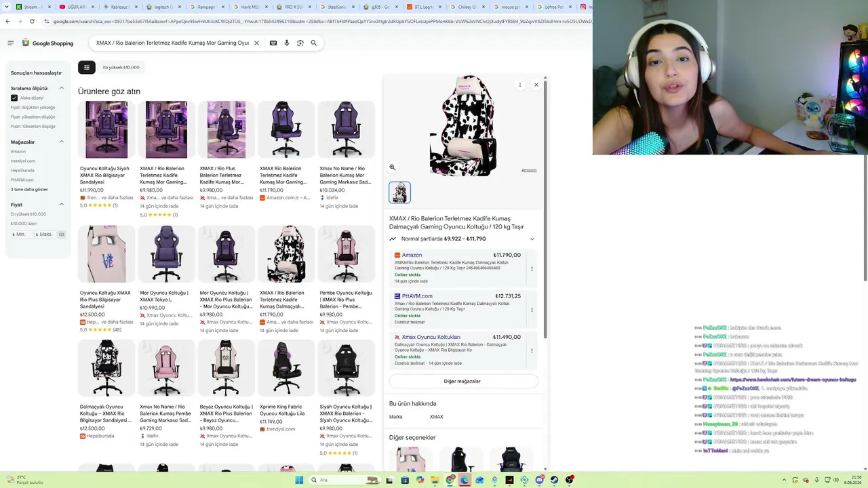This screenshot has height=488, width=868.
Task: Click the 'Diğer mağazalar' button
Action: click(462, 381)
